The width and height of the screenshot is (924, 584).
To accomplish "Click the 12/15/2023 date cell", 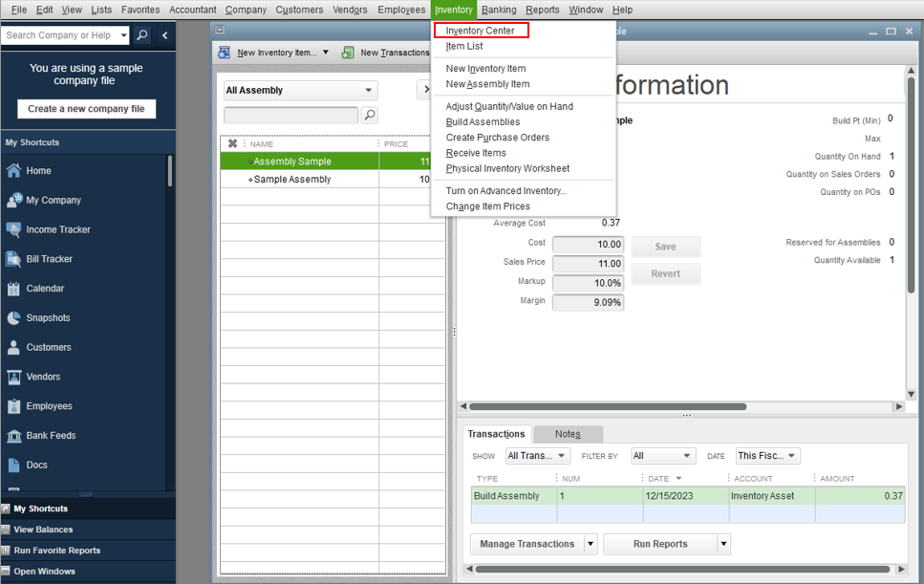I will [686, 496].
